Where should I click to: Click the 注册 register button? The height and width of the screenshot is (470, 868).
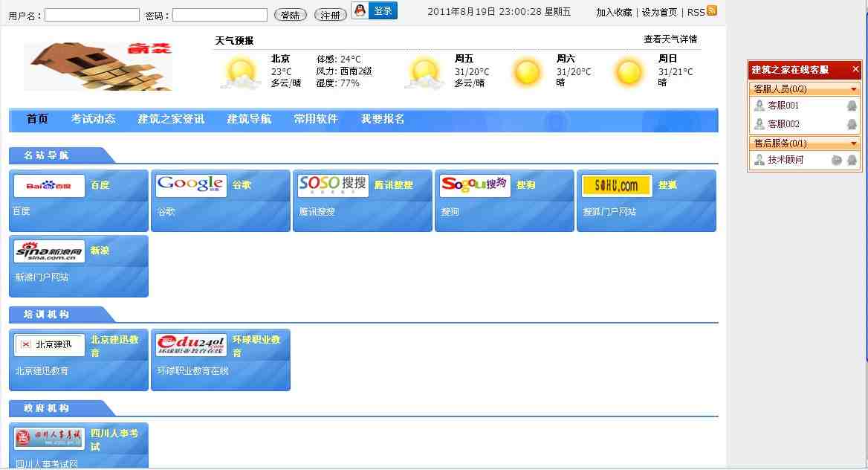[331, 15]
